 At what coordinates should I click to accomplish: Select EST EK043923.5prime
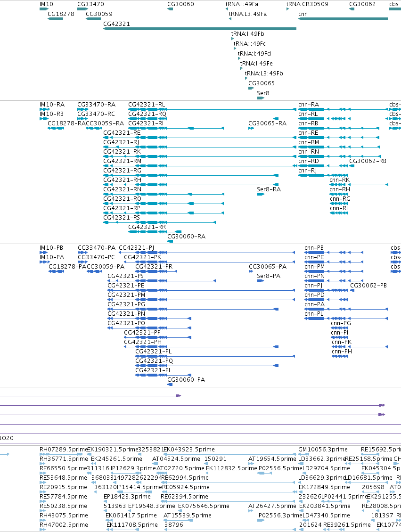point(189,450)
